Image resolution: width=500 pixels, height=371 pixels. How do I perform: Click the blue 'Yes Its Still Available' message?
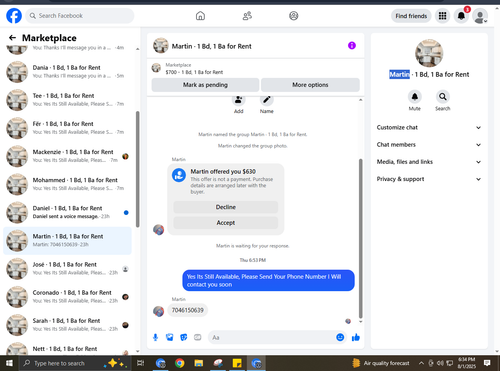point(268,280)
